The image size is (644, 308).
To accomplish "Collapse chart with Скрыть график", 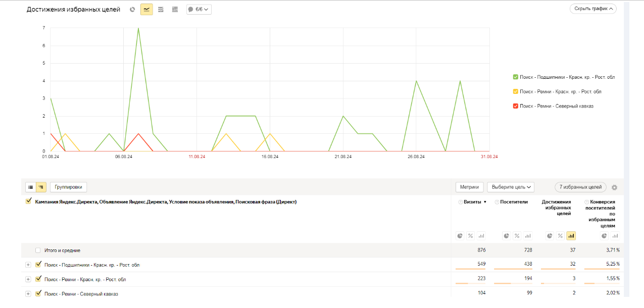I will pos(593,9).
